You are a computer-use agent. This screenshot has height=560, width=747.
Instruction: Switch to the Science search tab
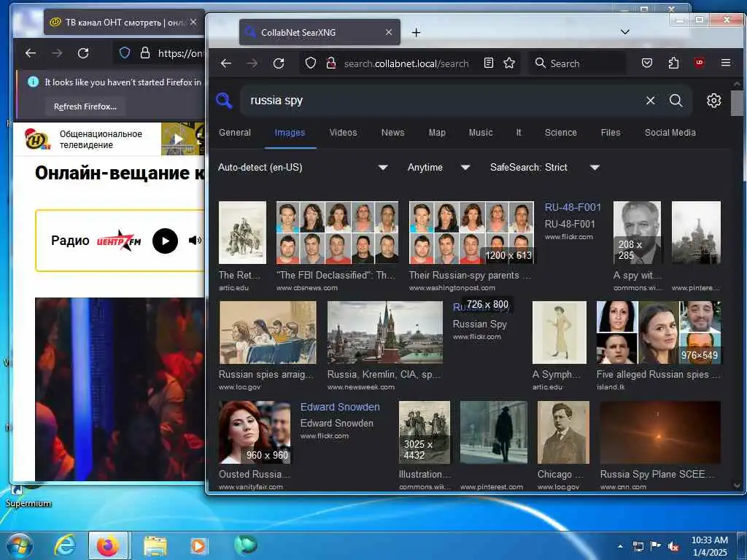click(561, 133)
